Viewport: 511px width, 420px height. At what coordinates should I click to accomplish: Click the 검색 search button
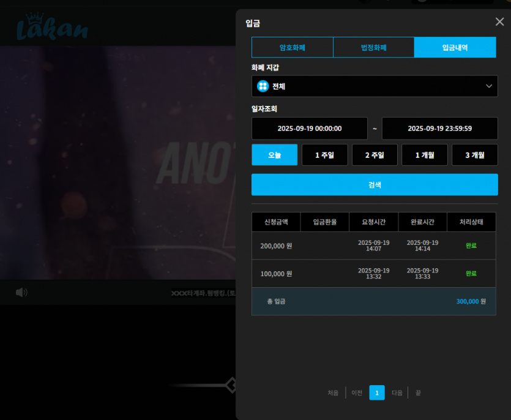tap(375, 185)
